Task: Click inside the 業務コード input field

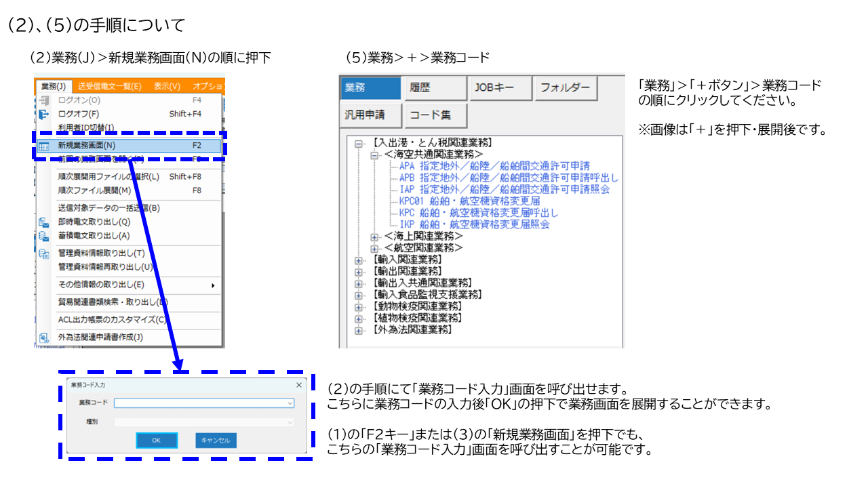Action: pyautogui.click(x=203, y=403)
